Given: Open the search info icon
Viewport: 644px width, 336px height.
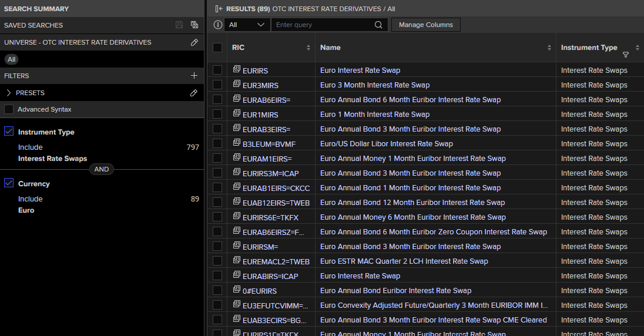Looking at the screenshot, I should click(x=217, y=25).
